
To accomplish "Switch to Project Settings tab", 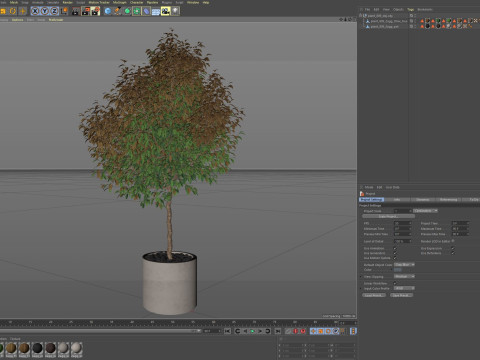I will (x=371, y=199).
